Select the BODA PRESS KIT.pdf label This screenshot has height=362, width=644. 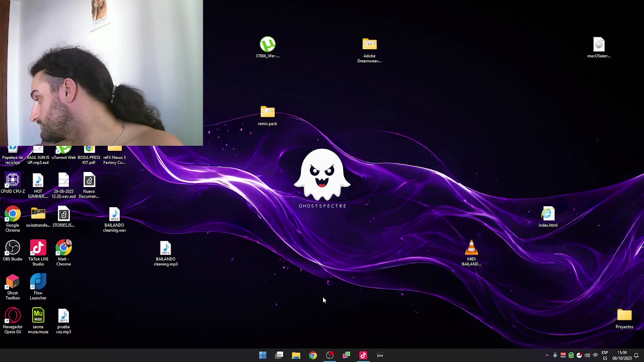pos(89,160)
